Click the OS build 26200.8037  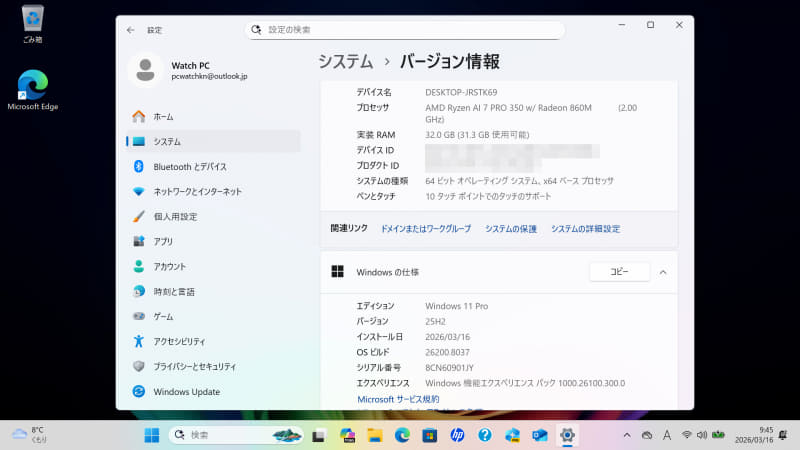pyautogui.click(x=447, y=352)
